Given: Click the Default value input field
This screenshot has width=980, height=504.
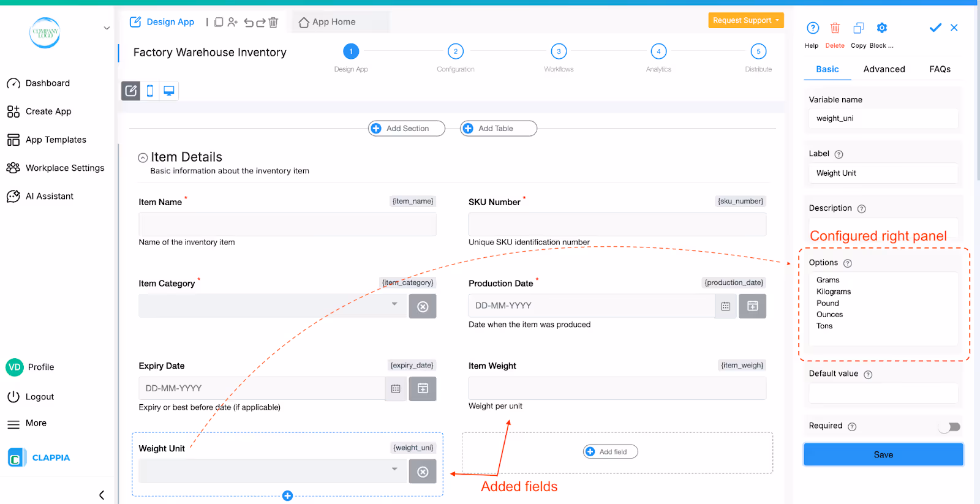Looking at the screenshot, I should tap(883, 393).
